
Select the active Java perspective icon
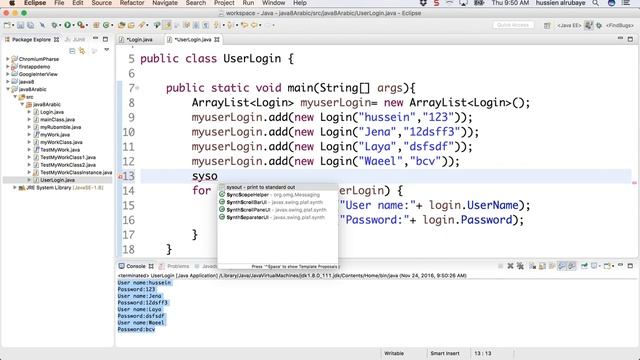(x=589, y=25)
